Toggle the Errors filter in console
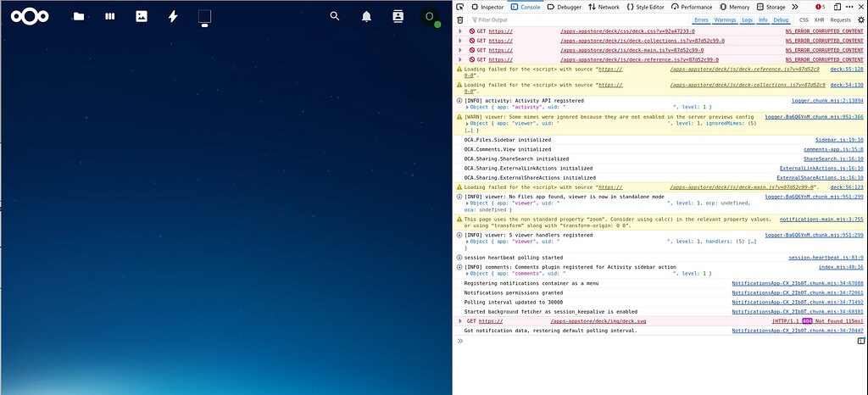This screenshot has width=868, height=395. point(701,19)
